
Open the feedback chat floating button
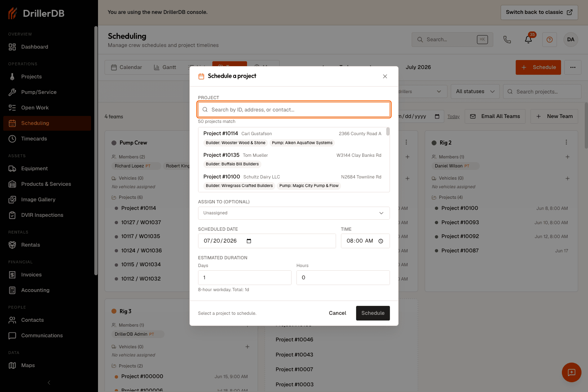[572, 372]
